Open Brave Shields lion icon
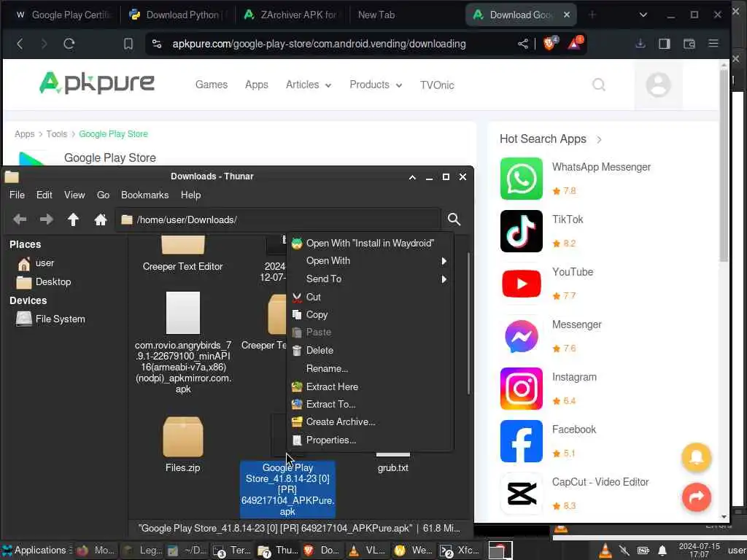 coord(550,43)
